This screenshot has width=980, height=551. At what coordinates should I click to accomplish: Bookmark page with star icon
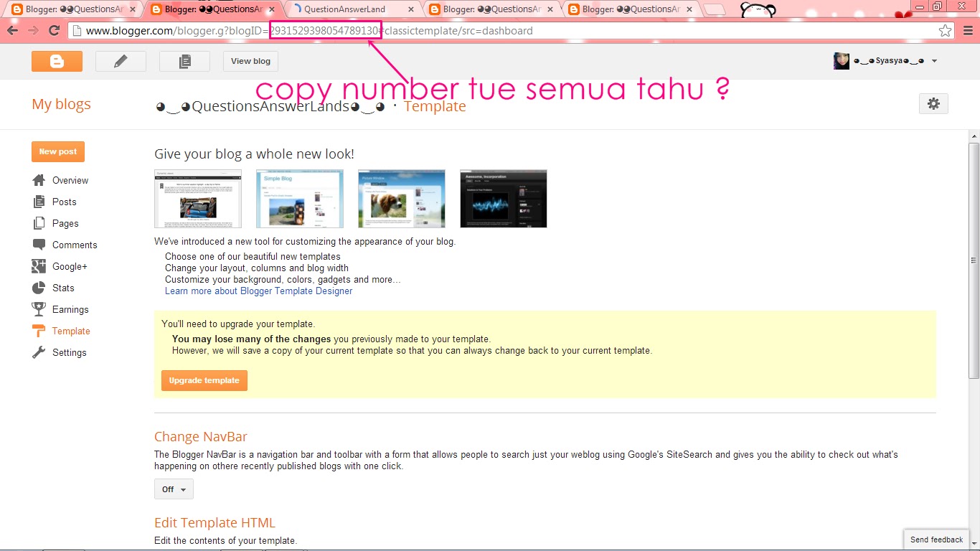click(946, 31)
